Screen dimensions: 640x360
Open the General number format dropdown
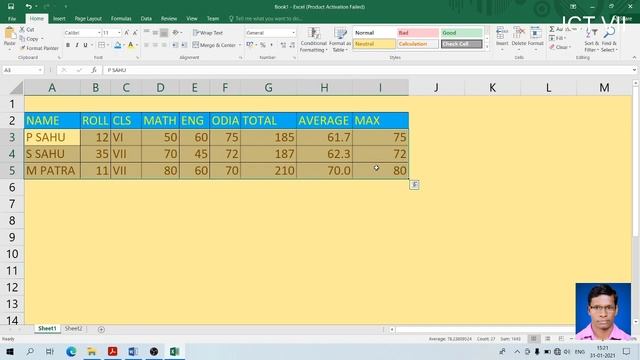click(x=293, y=33)
